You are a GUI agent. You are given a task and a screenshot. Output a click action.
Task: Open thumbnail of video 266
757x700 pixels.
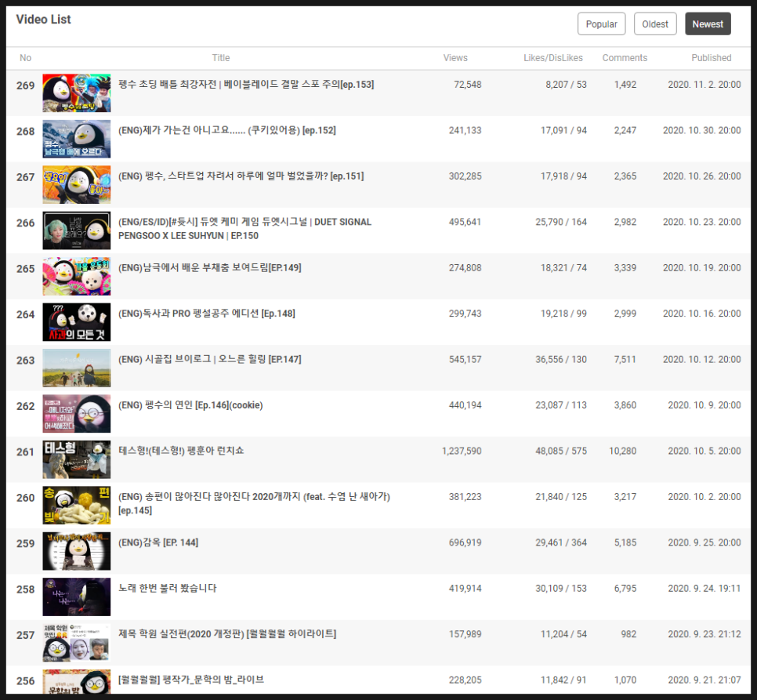coord(76,230)
